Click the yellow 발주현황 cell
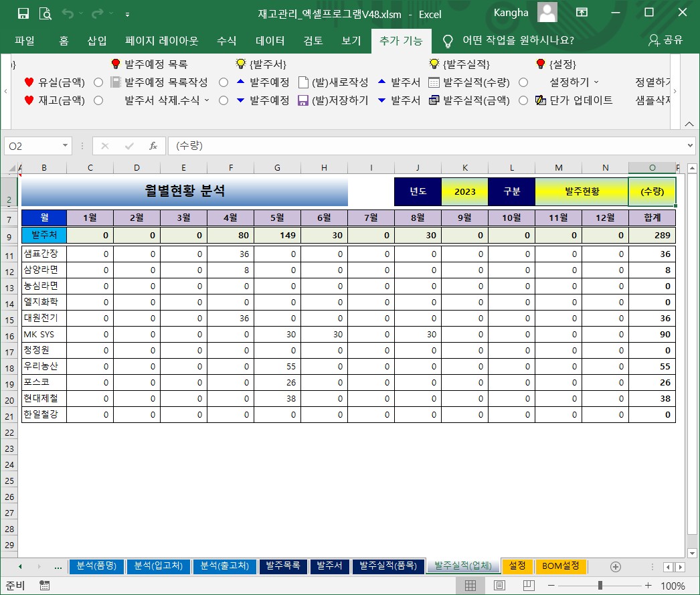Viewport: 700px width, 595px height. [x=582, y=191]
